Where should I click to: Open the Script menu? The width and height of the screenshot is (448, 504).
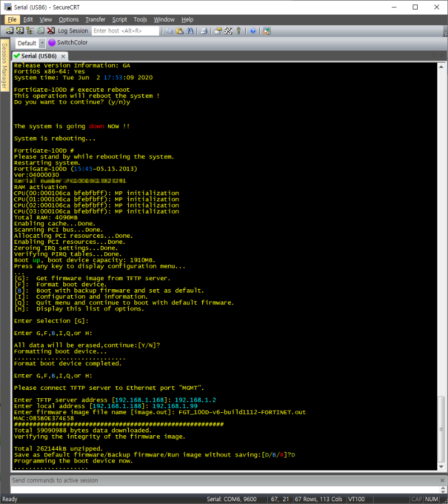tap(119, 20)
